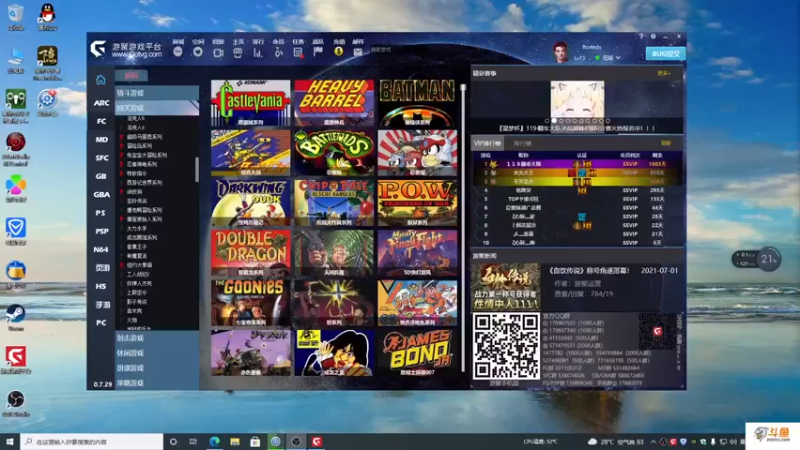Viewport: 800px width, 450px height.
Task: Expand the 格斗游戏 category header
Action: [157, 93]
